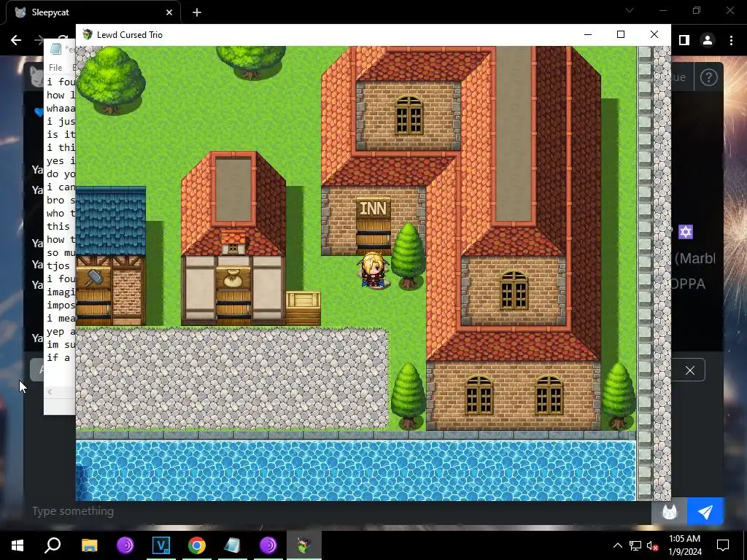747x560 pixels.
Task: Open the browser three-dot menu
Action: point(731,41)
